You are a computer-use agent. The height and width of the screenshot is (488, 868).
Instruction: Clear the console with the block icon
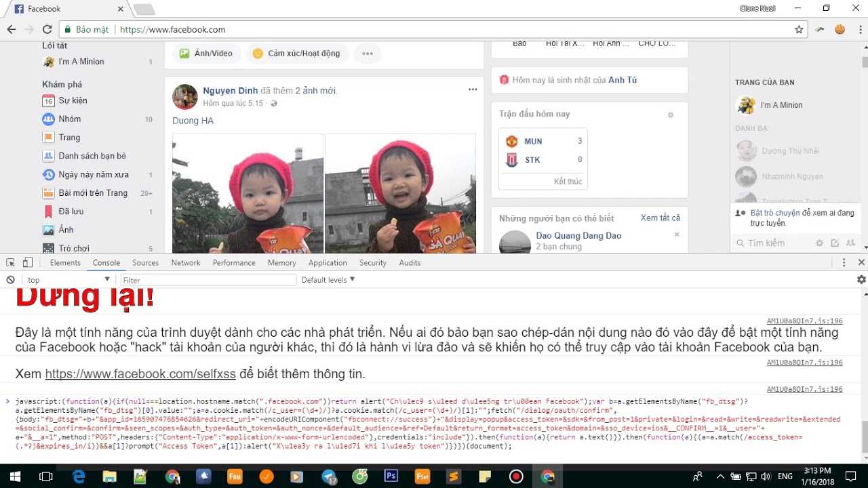tap(11, 280)
